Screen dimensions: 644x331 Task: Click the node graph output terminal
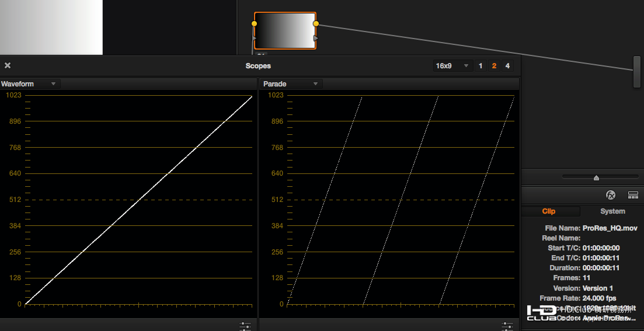[636, 71]
